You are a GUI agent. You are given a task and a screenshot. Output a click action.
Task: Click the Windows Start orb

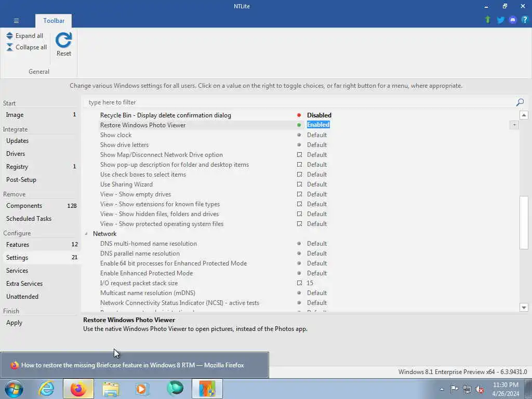click(14, 389)
